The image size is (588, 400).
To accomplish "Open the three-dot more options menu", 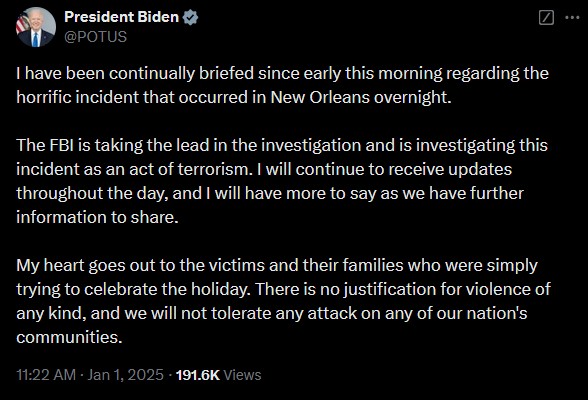I will pos(572,18).
